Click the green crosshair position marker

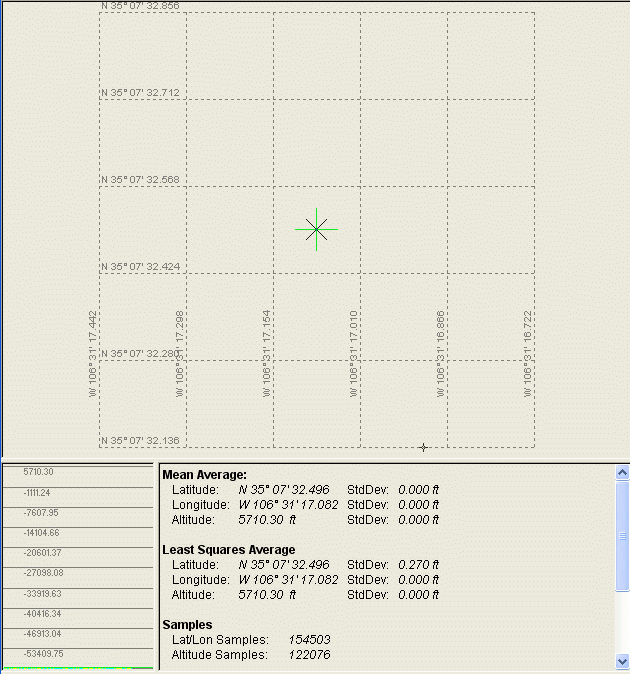coord(317,229)
